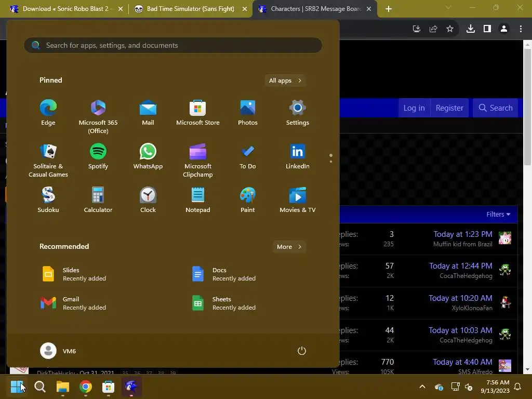This screenshot has width=532, height=399.
Task: Open Edge from pinned apps
Action: coord(48,113)
